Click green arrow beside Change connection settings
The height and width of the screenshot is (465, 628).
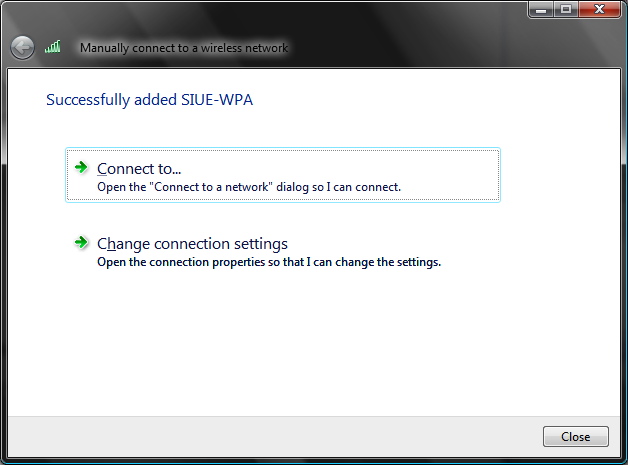pos(82,242)
